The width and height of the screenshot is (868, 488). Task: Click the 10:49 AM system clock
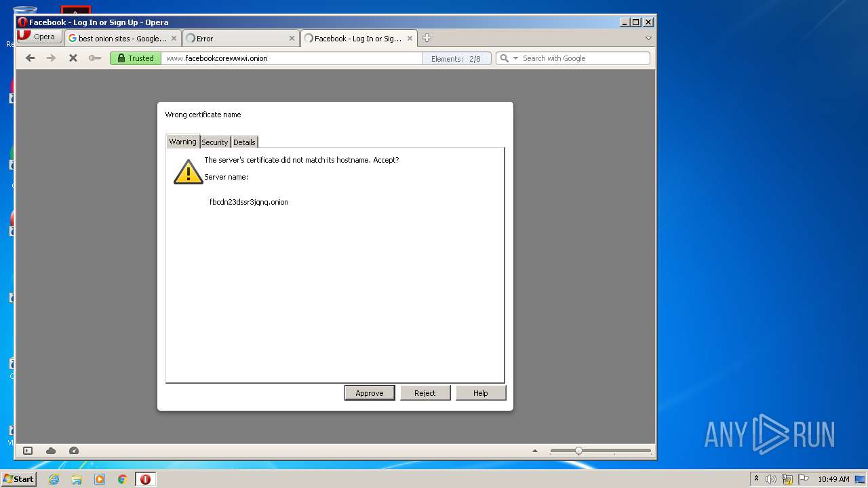[833, 479]
